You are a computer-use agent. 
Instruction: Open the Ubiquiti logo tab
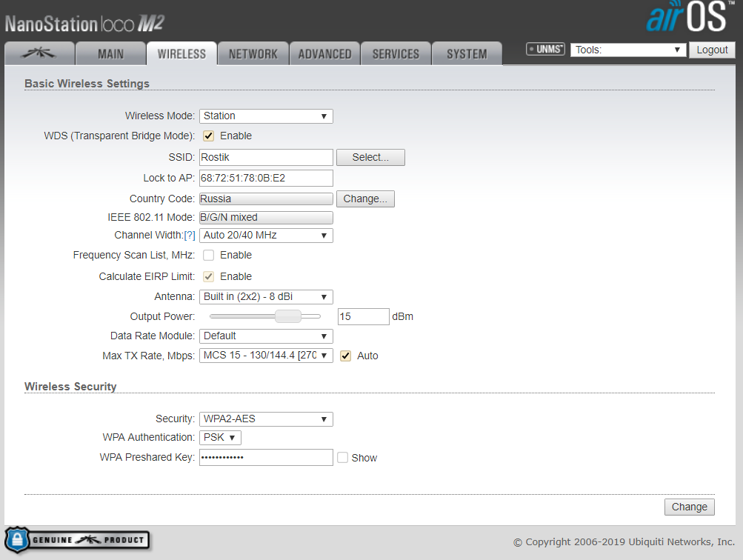39,53
